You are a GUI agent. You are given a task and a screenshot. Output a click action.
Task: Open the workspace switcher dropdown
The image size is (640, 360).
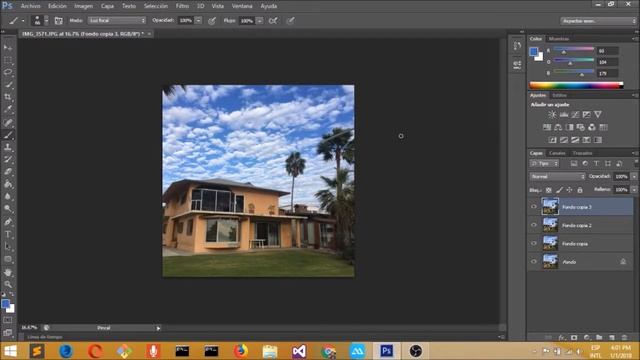pyautogui.click(x=598, y=20)
